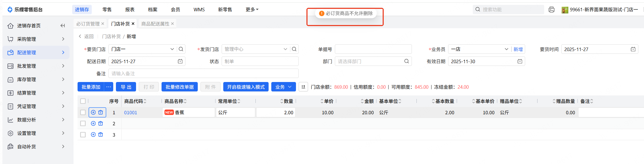
Task: Click the 单据号 input field
Action: tap(373, 49)
